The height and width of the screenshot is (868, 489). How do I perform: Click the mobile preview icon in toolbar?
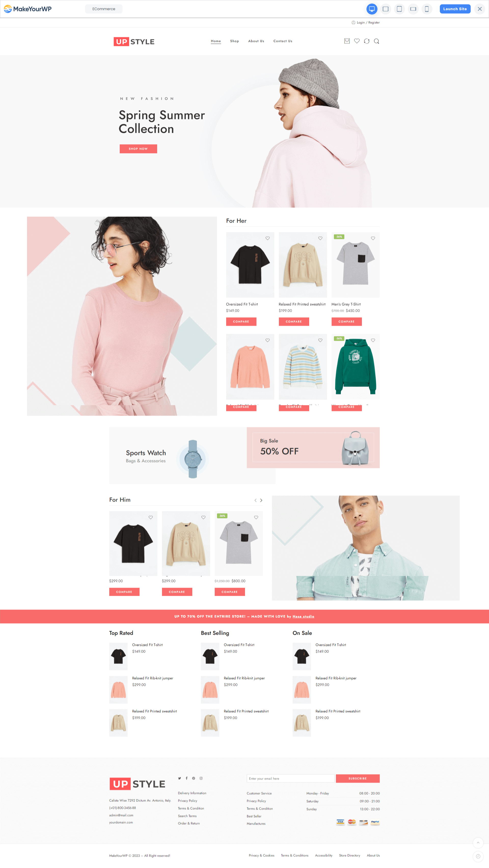pyautogui.click(x=427, y=8)
